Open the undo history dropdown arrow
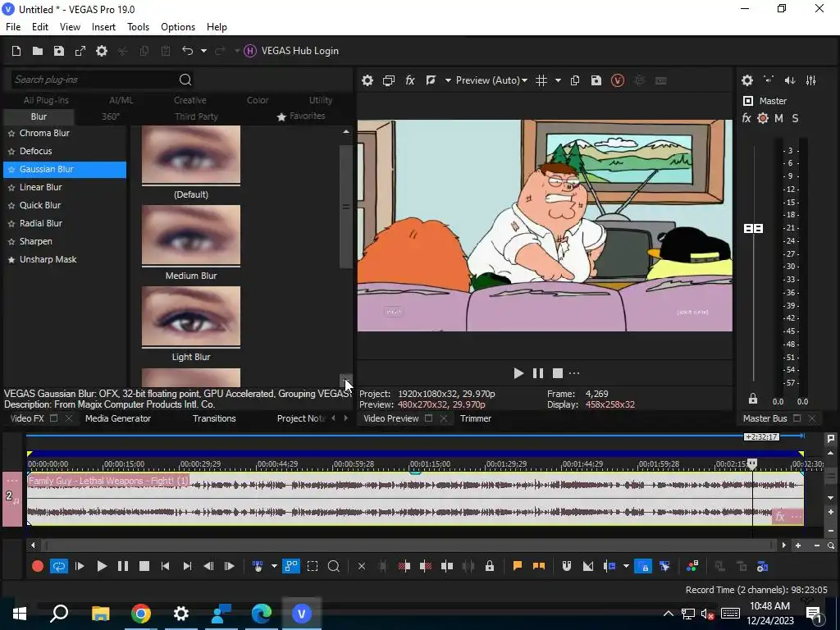Screen dimensions: 840x630 (203, 51)
